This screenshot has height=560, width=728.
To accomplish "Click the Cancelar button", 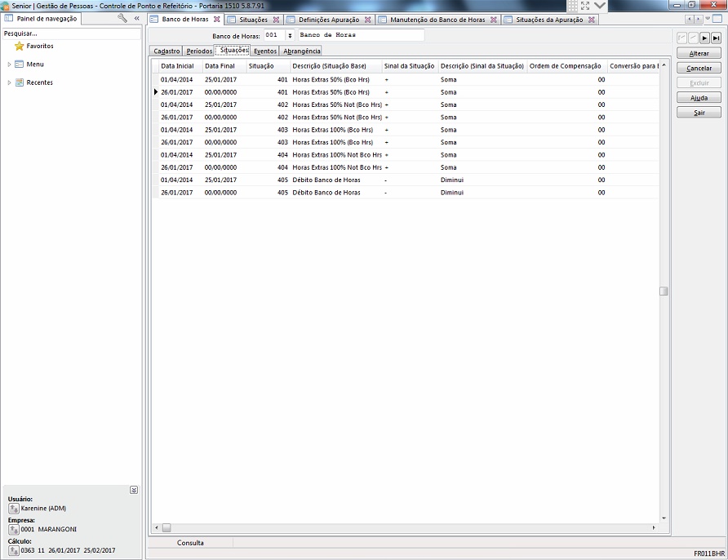I will pyautogui.click(x=699, y=69).
